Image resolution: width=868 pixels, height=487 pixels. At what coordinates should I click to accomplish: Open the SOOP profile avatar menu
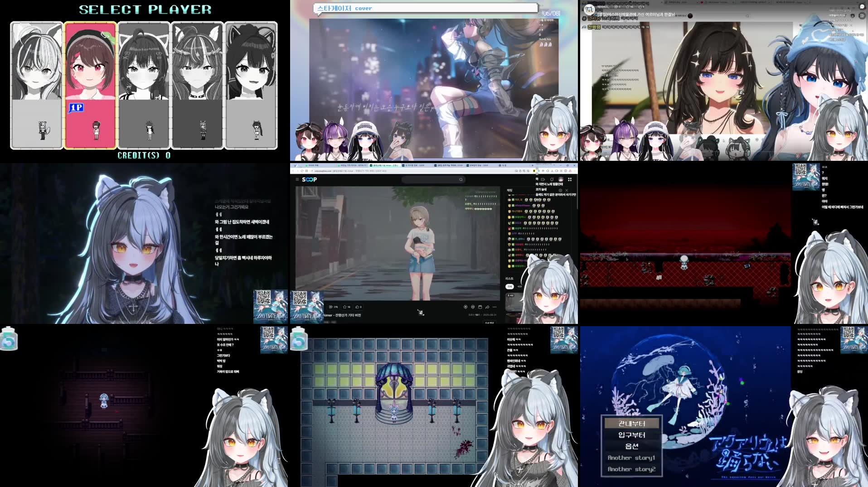point(561,179)
